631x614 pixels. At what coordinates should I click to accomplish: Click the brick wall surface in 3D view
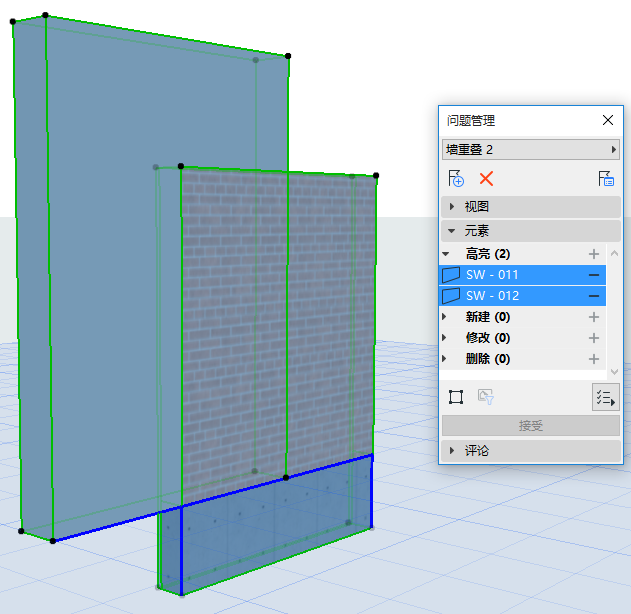pos(278,322)
